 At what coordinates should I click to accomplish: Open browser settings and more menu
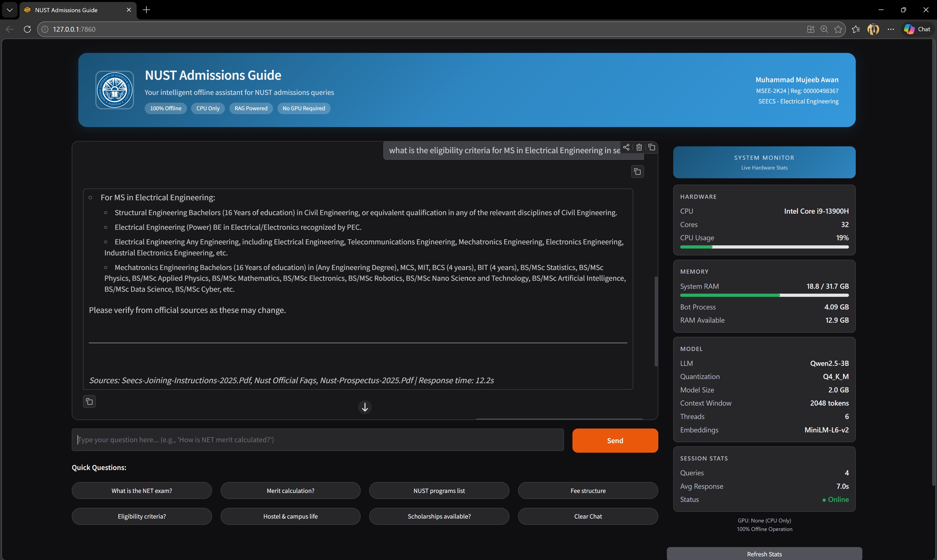coord(891,29)
